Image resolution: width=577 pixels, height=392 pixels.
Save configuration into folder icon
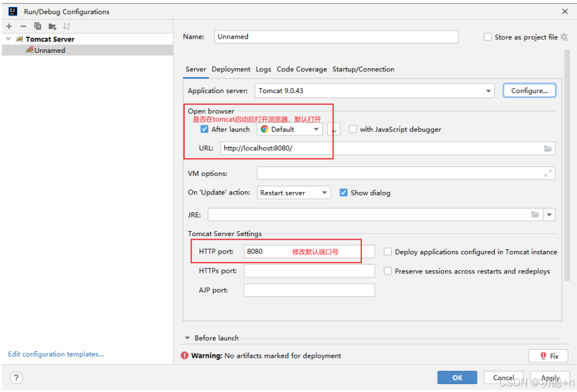coord(52,26)
